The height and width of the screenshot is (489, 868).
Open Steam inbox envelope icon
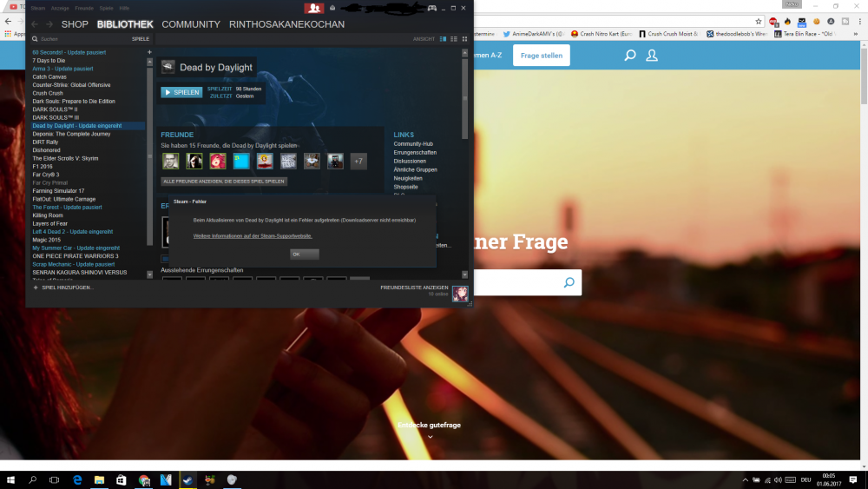[332, 8]
